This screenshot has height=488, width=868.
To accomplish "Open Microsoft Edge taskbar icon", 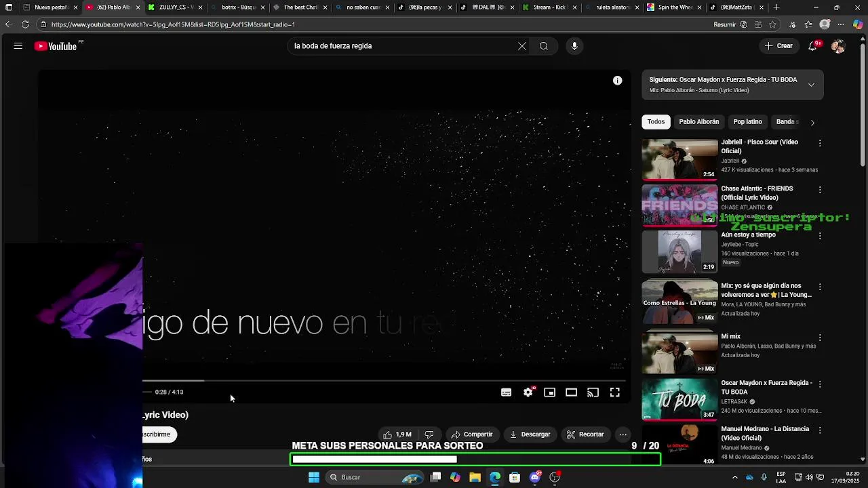I will (x=495, y=477).
